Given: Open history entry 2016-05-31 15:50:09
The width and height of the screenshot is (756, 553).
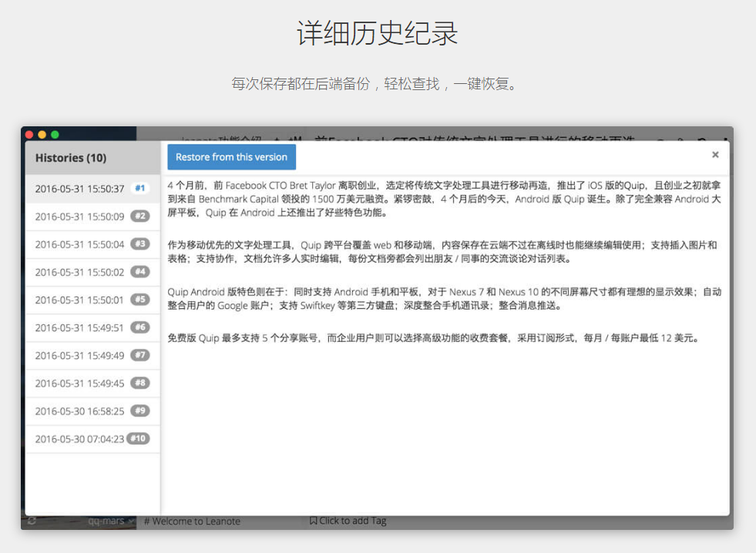Looking at the screenshot, I should click(79, 216).
